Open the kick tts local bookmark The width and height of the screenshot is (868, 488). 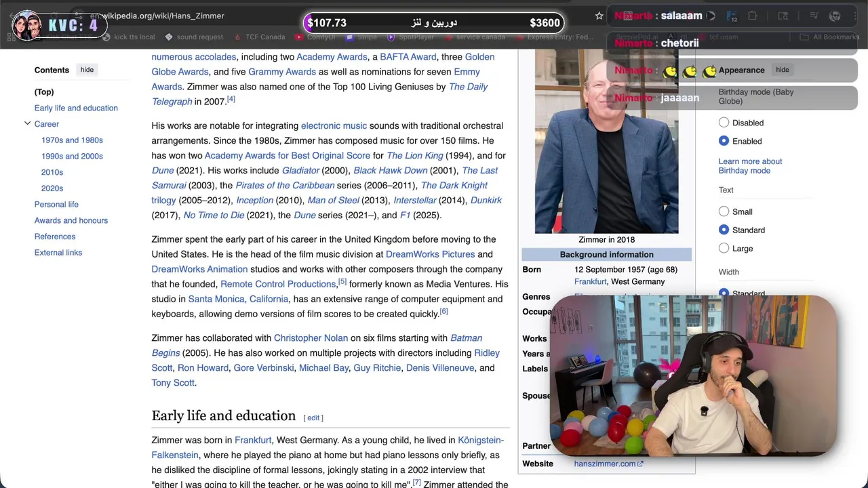tap(129, 37)
